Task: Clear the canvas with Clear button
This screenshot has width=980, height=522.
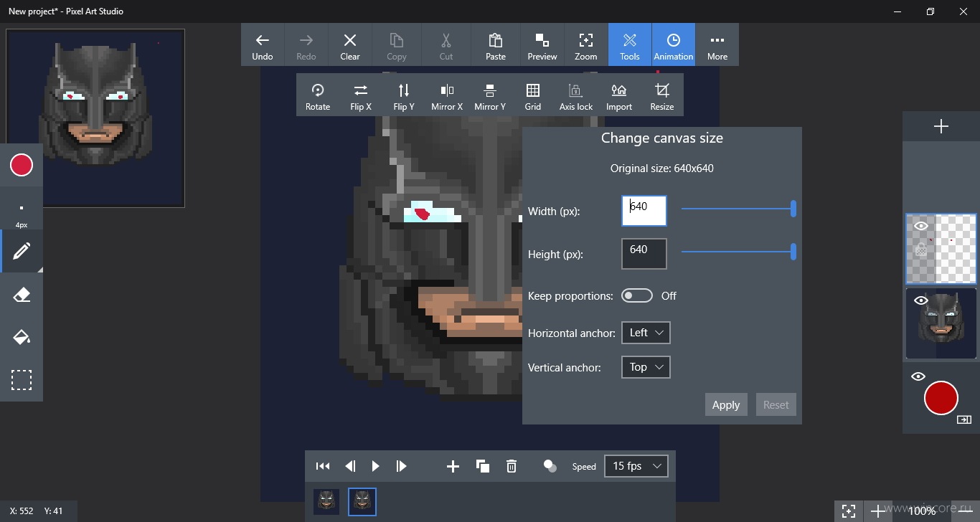Action: click(x=350, y=45)
